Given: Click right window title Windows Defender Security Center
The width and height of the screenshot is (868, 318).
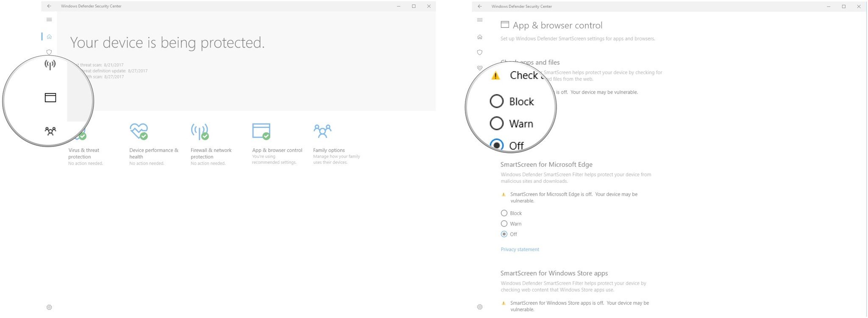Looking at the screenshot, I should (522, 6).
